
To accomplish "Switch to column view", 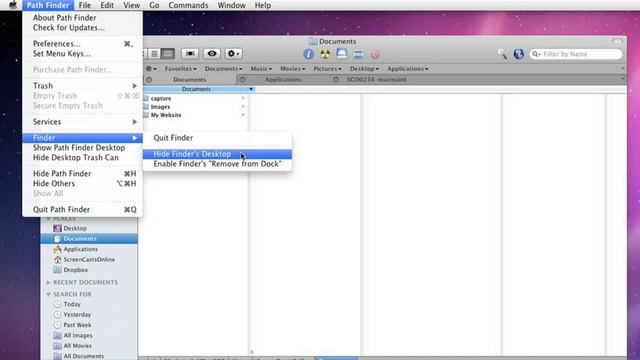I will 167,53.
